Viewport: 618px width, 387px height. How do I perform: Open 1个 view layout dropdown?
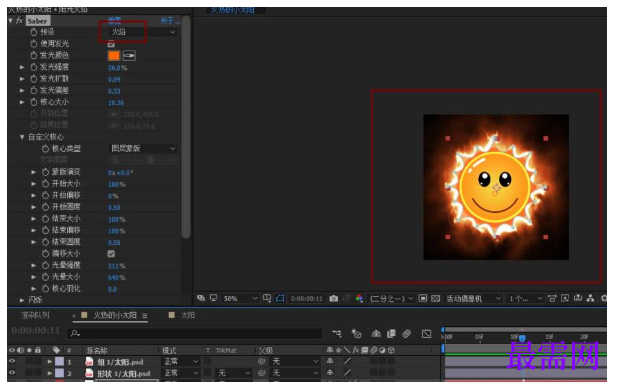pyautogui.click(x=526, y=299)
